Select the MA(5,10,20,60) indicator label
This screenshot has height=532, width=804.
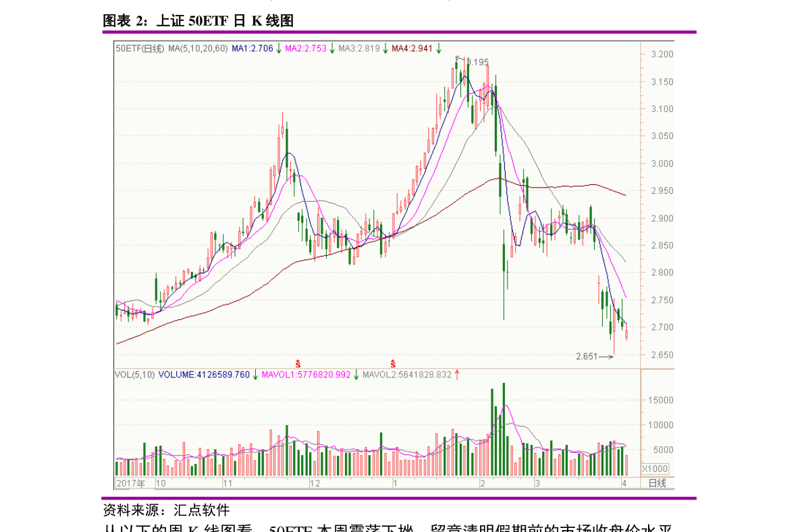198,48
